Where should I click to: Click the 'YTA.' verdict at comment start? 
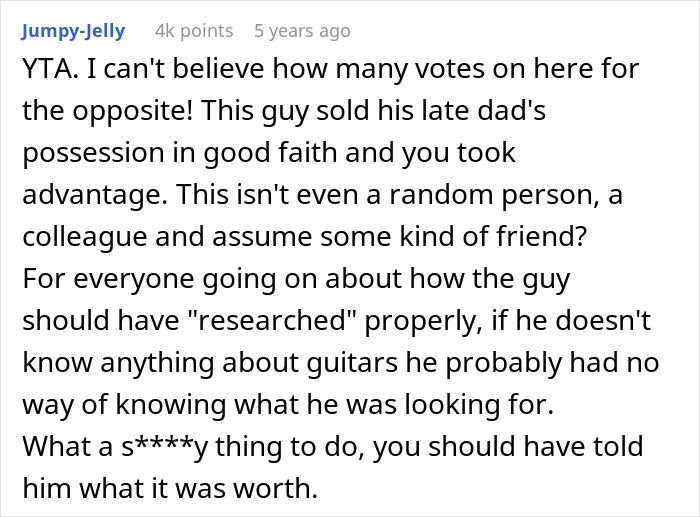coord(44,71)
